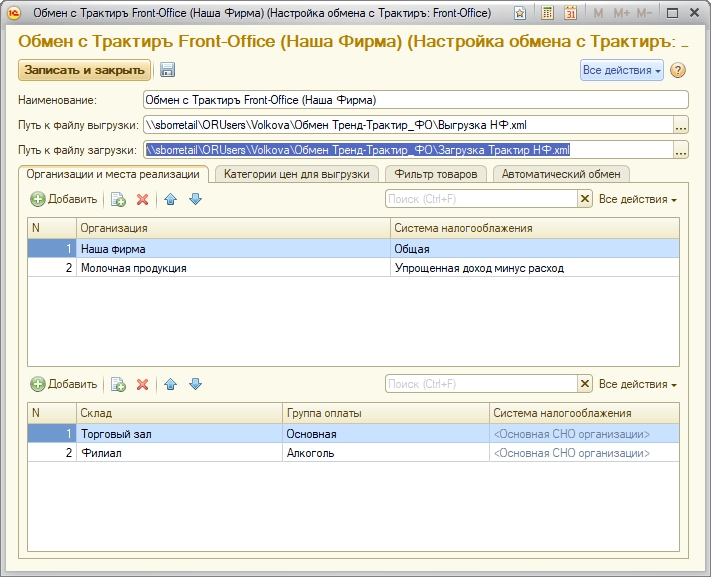Viewport: 711px width, 578px height.
Task: Expand Все действия menu of organizations table
Action: pyautogui.click(x=637, y=199)
